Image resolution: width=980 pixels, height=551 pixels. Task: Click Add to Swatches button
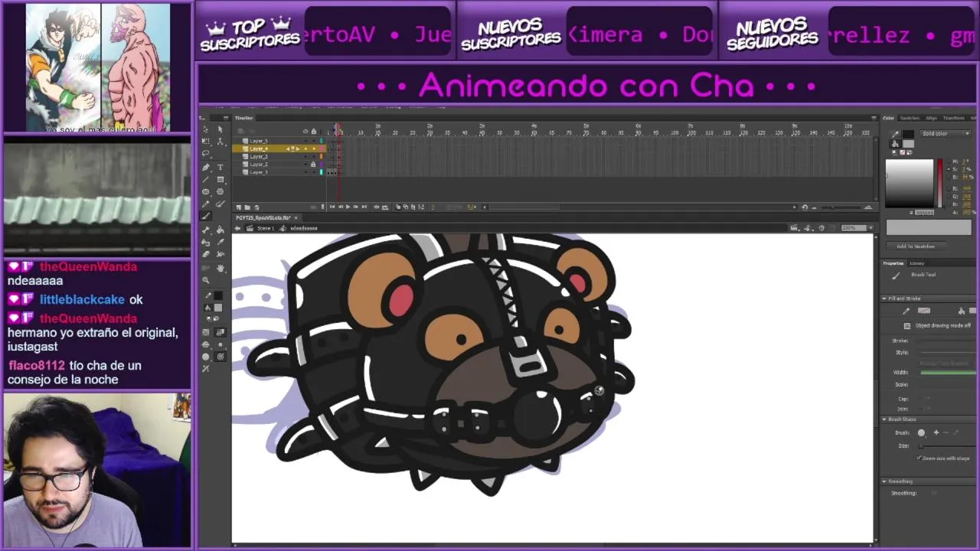(916, 246)
